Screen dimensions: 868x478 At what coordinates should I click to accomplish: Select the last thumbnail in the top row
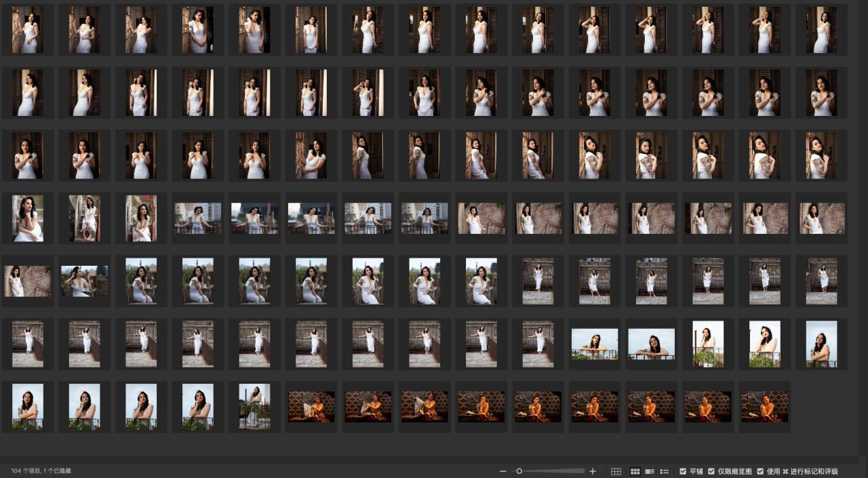point(821,30)
